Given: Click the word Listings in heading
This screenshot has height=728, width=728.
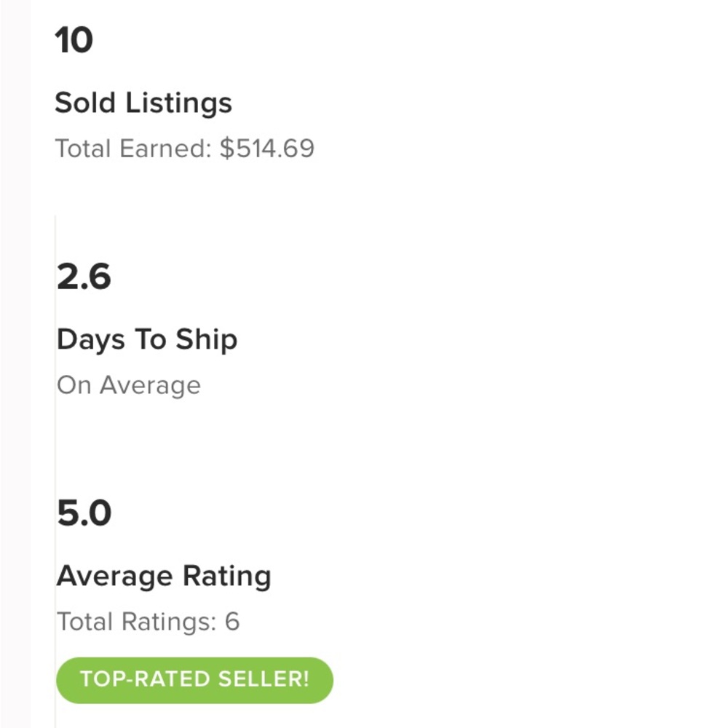Looking at the screenshot, I should [x=179, y=103].
